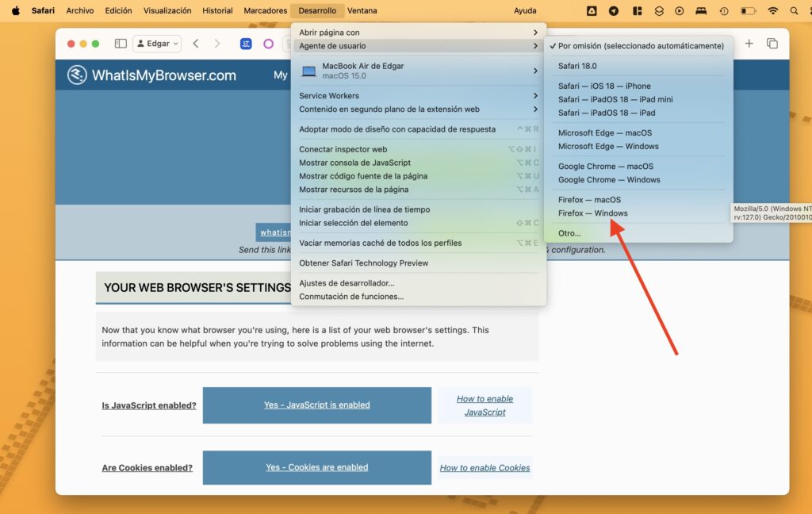Click Are Cookies enabled? link

click(147, 468)
